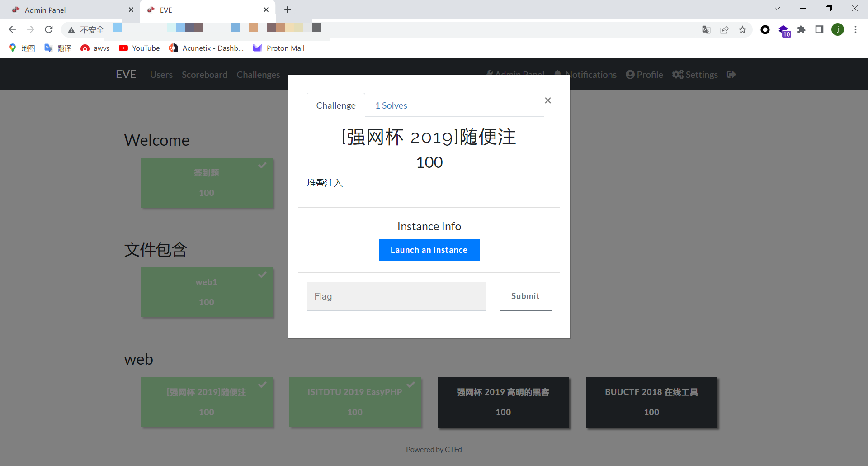Switch to the 1 Solves tab
The image size is (868, 466).
point(391,105)
